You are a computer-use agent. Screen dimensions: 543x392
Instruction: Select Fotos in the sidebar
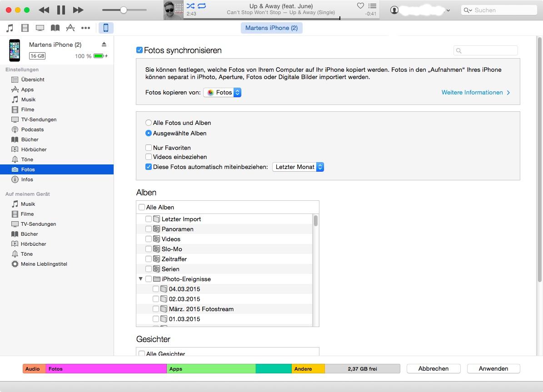coord(57,169)
